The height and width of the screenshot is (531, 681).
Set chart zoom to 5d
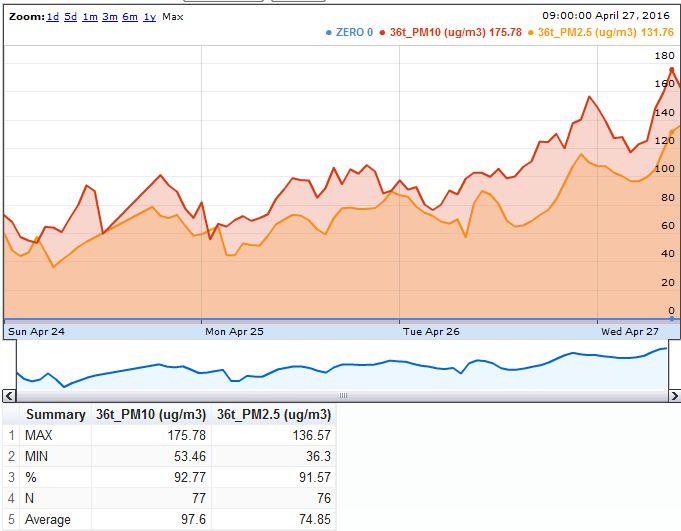pos(71,17)
